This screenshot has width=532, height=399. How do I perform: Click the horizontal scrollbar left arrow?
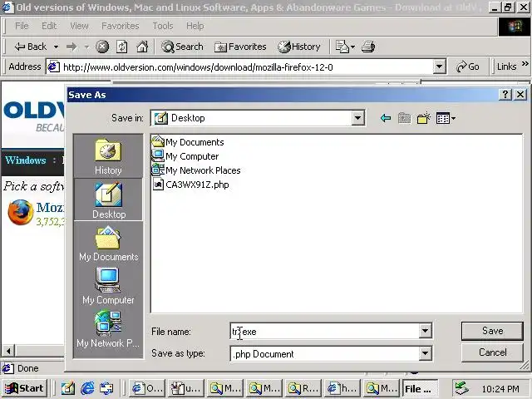[x=8, y=350]
